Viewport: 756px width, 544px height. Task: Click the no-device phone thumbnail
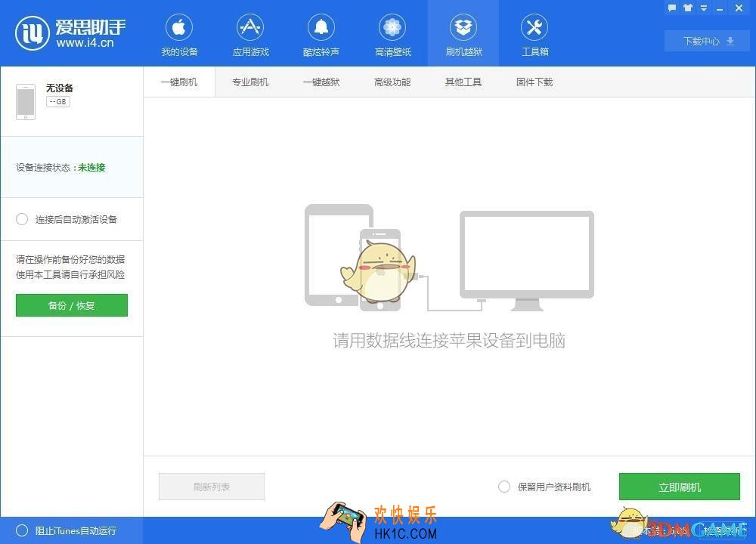(26, 102)
